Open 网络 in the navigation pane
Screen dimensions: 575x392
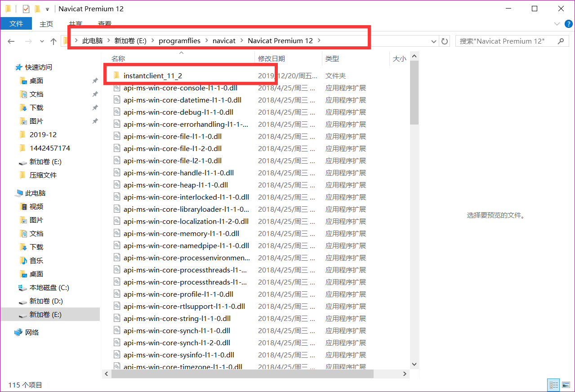32,333
